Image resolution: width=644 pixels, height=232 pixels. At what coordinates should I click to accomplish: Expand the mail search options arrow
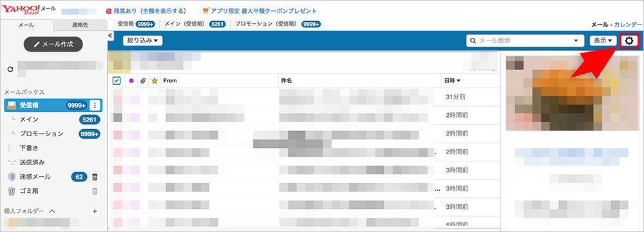[x=576, y=40]
